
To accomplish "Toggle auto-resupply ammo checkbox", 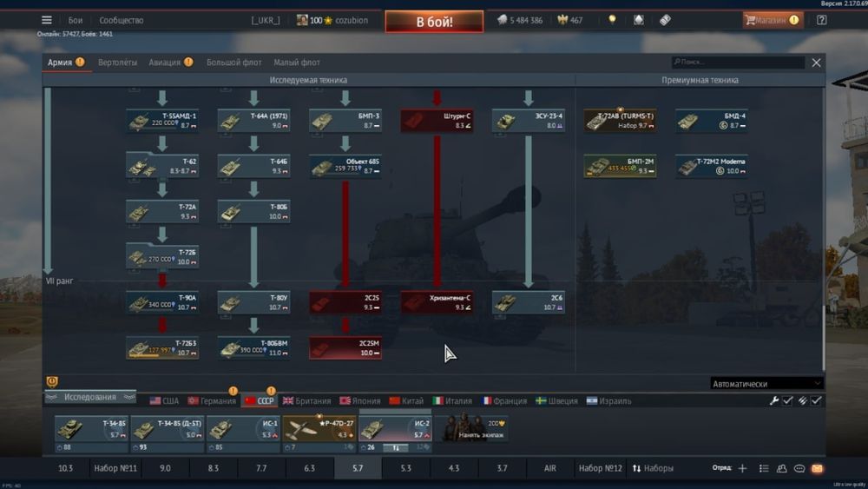I will pos(817,400).
